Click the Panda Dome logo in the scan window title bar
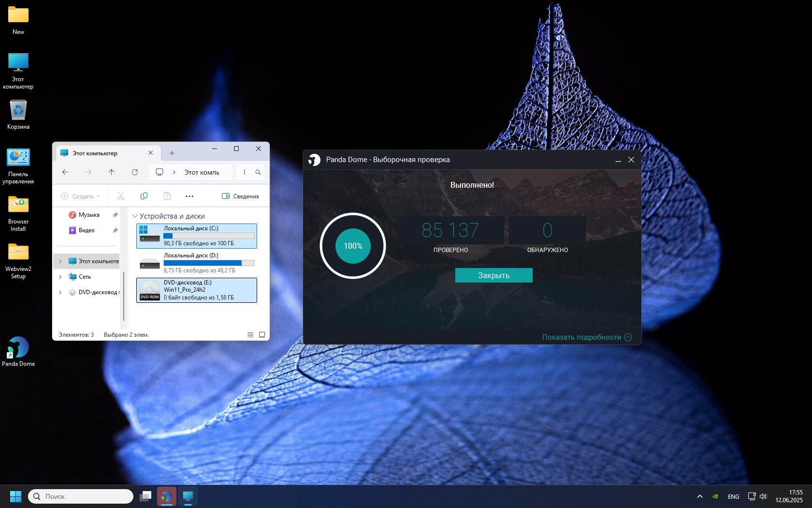The height and width of the screenshot is (508, 812). [315, 160]
